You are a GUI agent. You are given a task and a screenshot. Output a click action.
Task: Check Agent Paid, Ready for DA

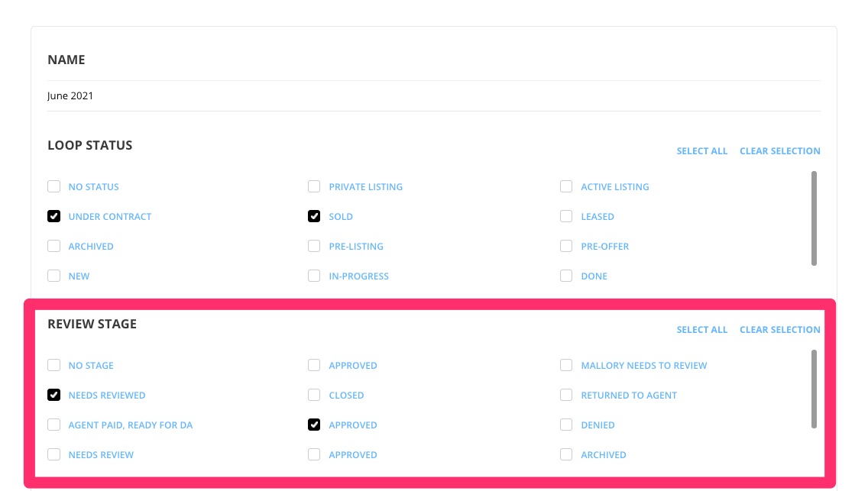click(54, 425)
